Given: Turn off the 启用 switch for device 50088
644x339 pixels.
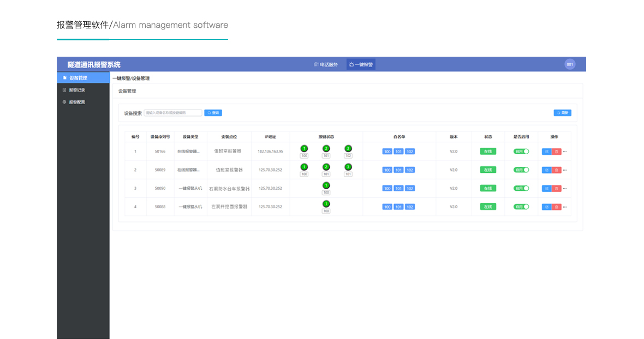Looking at the screenshot, I should coord(521,207).
